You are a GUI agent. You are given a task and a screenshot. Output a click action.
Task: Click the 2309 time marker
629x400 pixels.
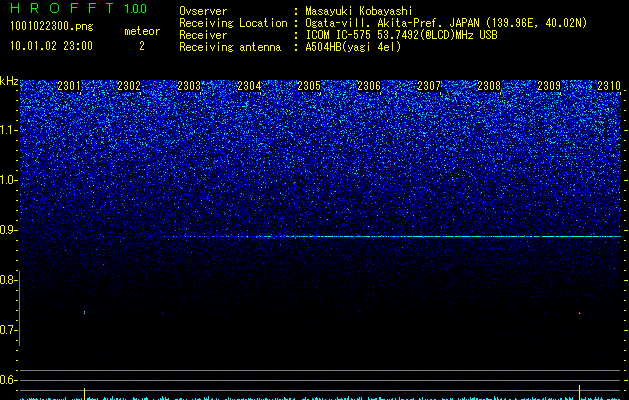[x=549, y=86]
